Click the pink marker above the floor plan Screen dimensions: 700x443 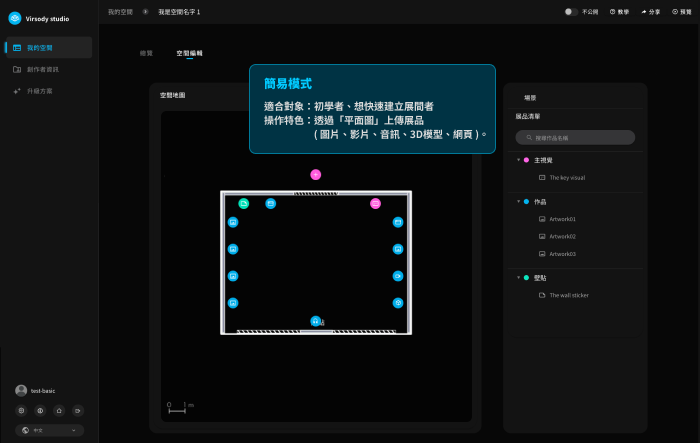tap(316, 174)
